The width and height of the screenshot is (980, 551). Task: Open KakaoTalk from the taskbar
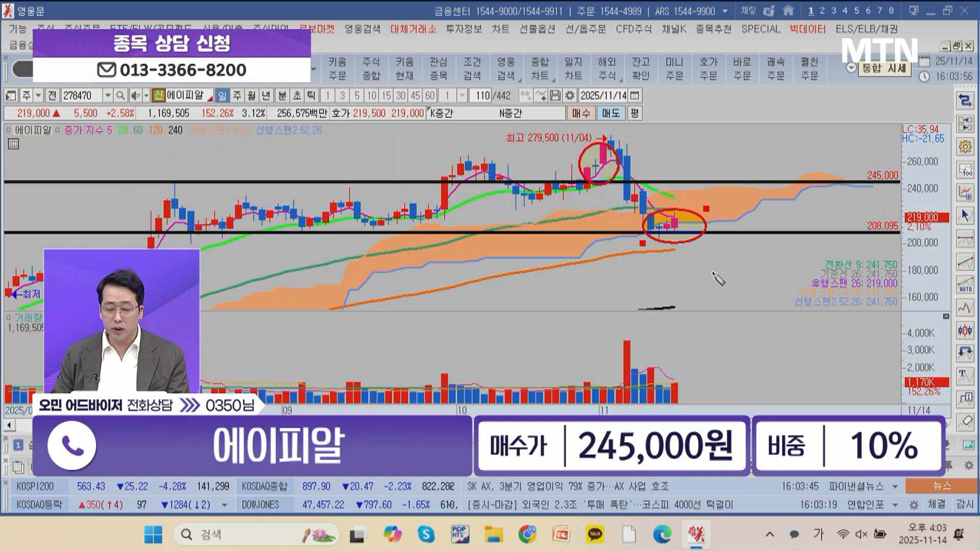tap(594, 534)
